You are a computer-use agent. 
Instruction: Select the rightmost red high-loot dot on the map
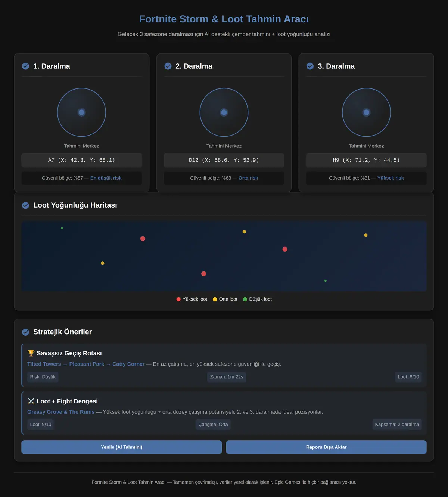coord(285,249)
